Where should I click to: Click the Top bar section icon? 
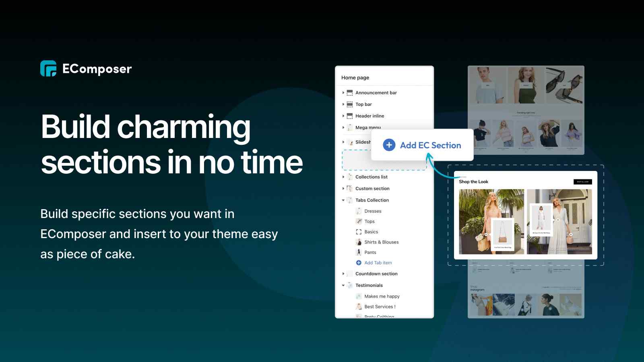pyautogui.click(x=350, y=105)
